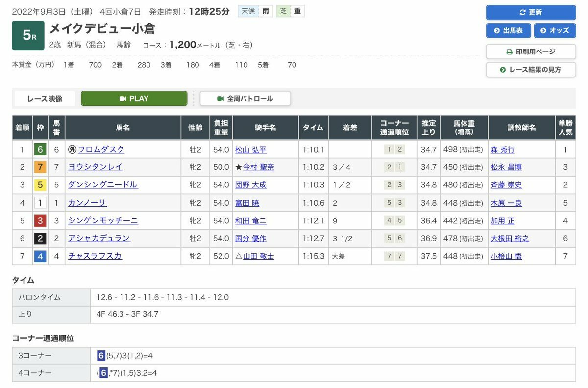
Task: Click the 5R race number badge
Action: (x=28, y=35)
